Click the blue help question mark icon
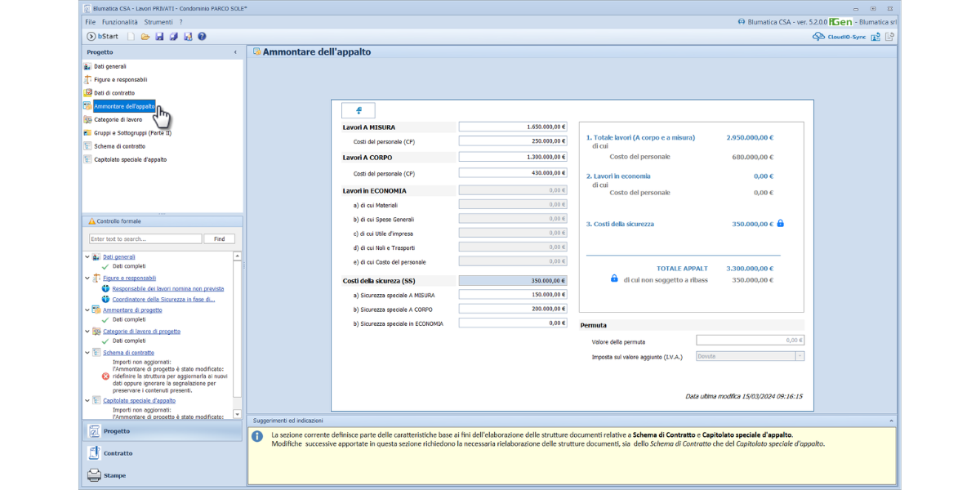 click(202, 37)
